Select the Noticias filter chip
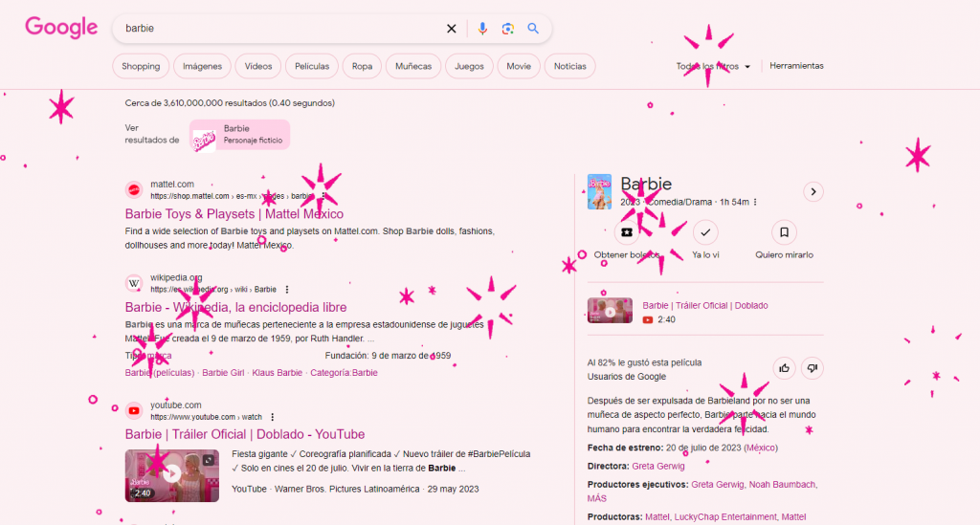980x525 pixels. [x=570, y=66]
